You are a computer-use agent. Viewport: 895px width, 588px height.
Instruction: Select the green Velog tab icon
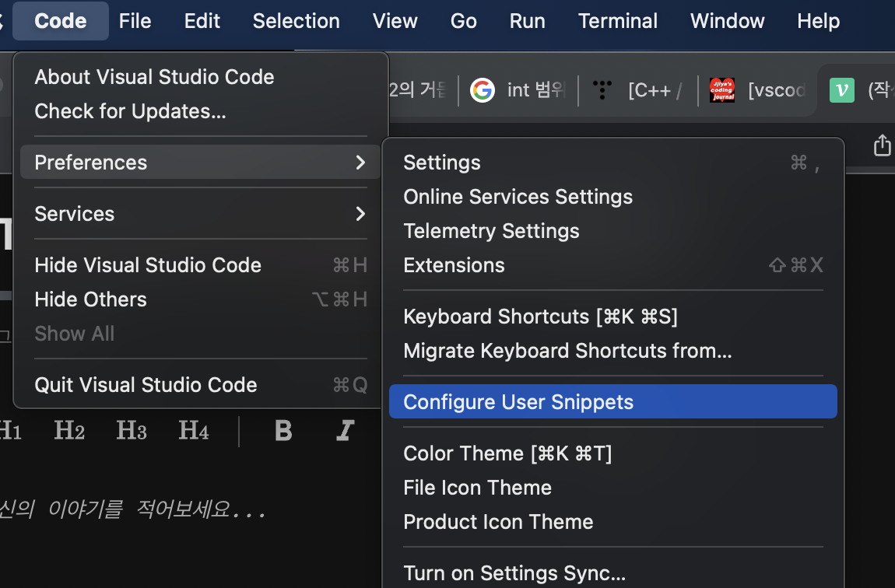(x=841, y=90)
